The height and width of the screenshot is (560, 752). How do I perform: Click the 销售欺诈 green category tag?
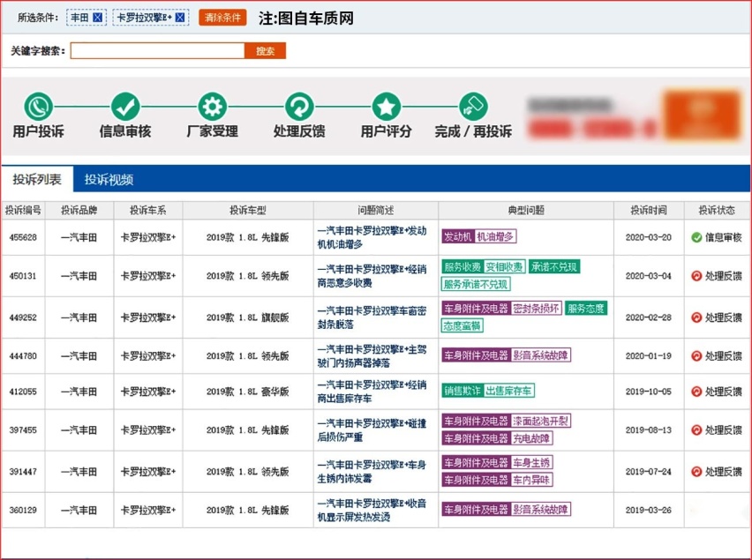pyautogui.click(x=462, y=391)
